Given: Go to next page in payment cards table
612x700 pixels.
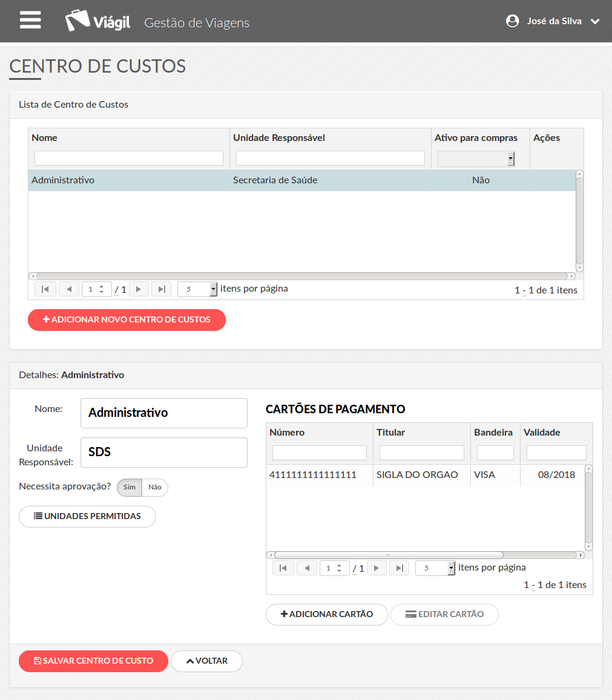Looking at the screenshot, I should [377, 568].
